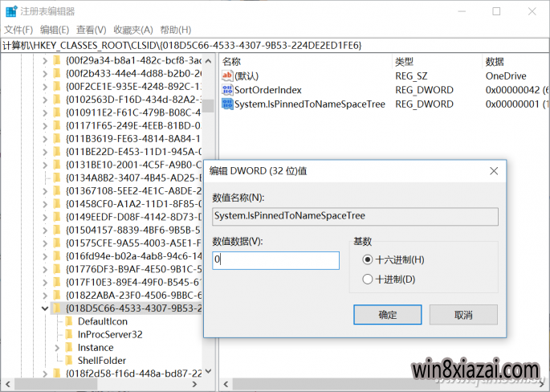Screen dimensions: 550x392
Task: Expand the {00f2b433-44e4-4d88 key
Action: pyautogui.click(x=45, y=74)
